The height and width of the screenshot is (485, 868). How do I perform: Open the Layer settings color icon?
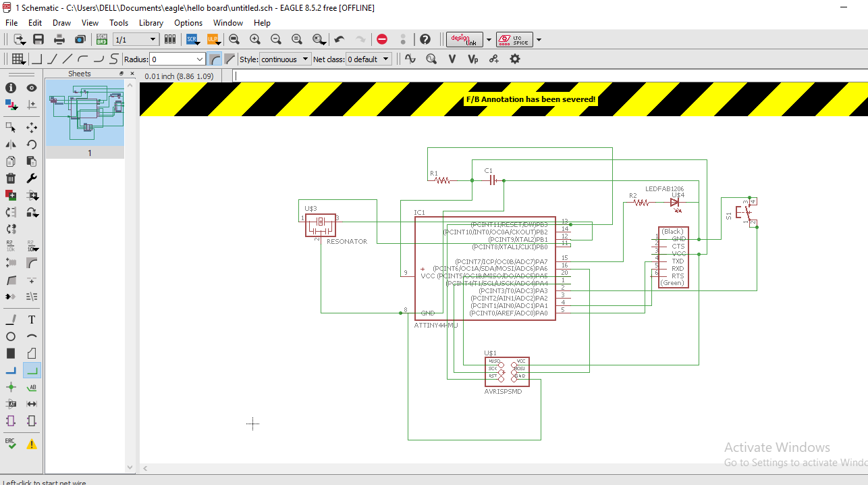click(x=11, y=105)
